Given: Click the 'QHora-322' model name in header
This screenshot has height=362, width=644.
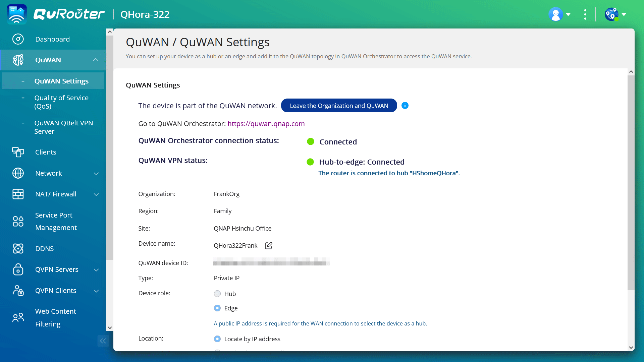Looking at the screenshot, I should 145,14.
